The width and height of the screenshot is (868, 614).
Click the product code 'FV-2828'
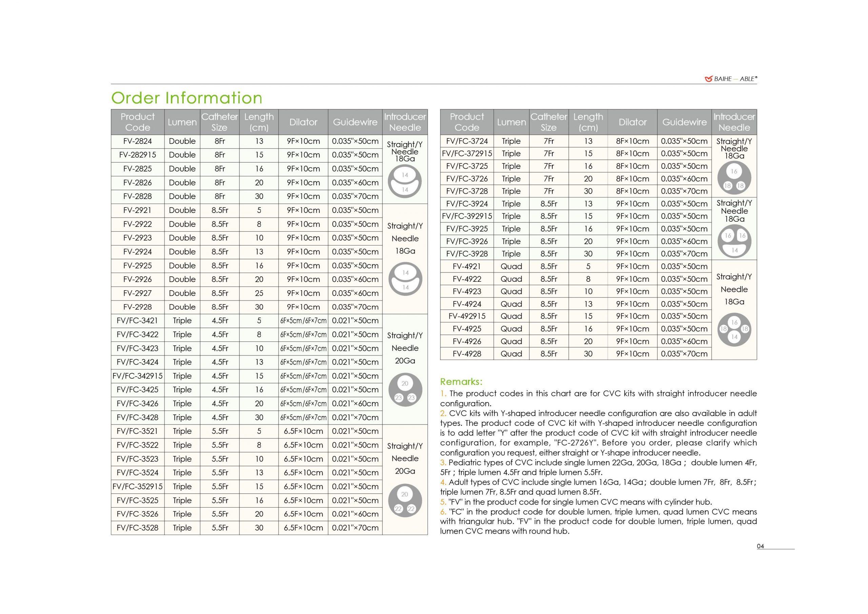tap(138, 197)
